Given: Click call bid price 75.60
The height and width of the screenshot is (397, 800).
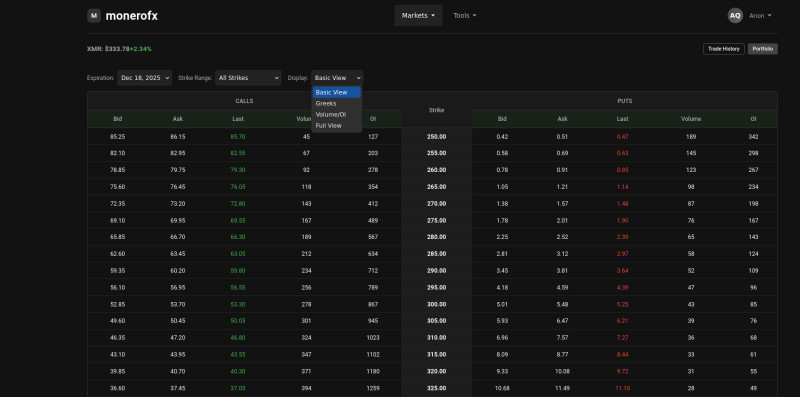Looking at the screenshot, I should tap(117, 187).
